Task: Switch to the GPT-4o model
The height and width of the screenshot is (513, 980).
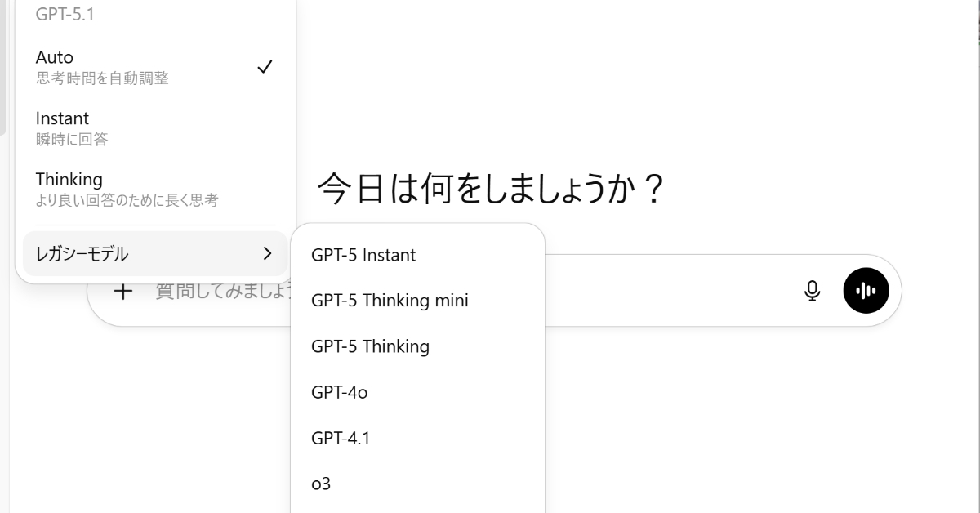Action: tap(339, 392)
